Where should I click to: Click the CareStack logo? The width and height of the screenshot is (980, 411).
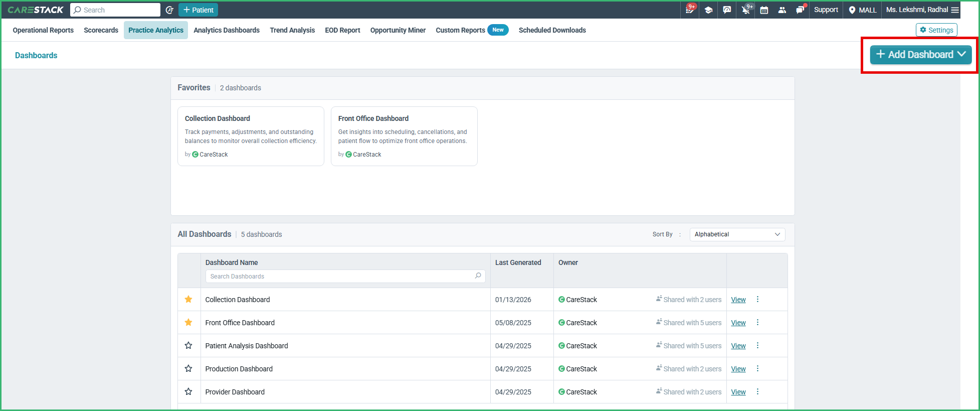(x=36, y=10)
